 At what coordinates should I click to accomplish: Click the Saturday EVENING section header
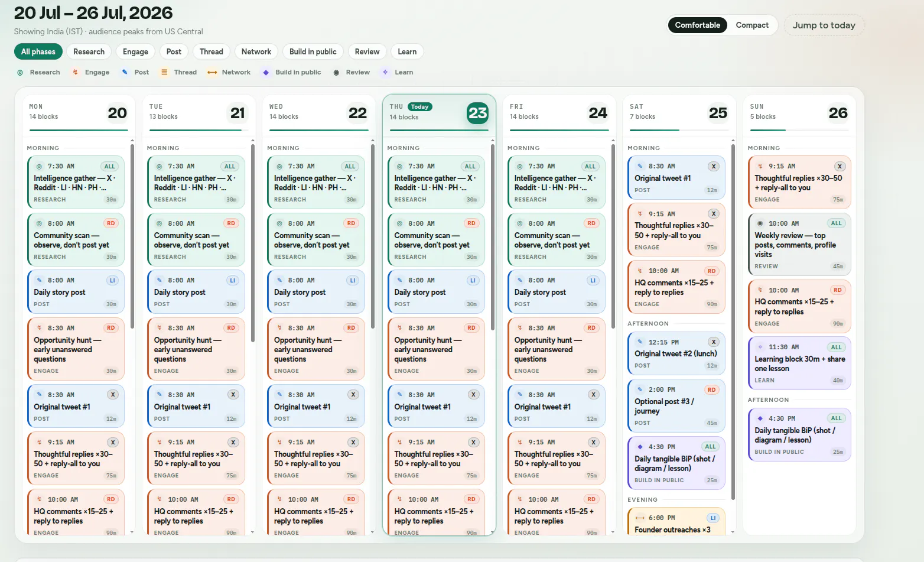click(x=642, y=500)
